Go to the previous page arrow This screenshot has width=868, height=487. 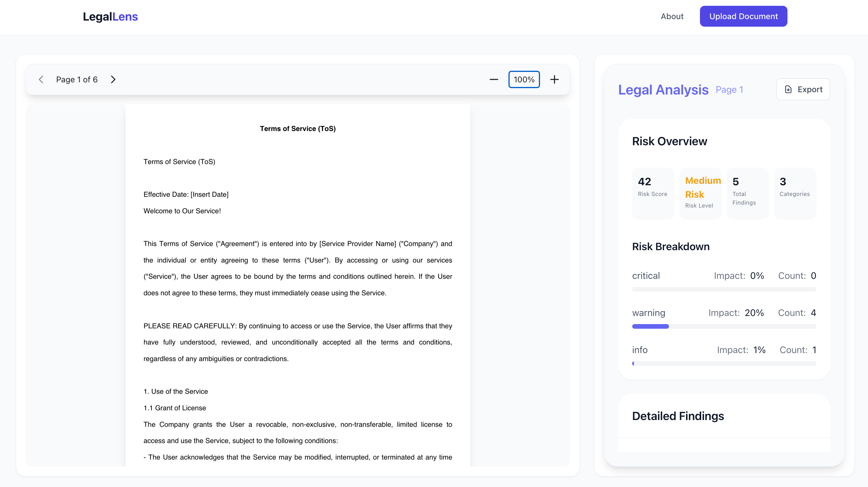click(41, 80)
